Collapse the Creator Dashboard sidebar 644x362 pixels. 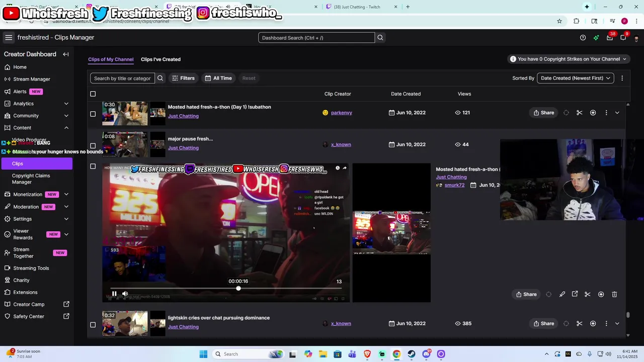click(65, 54)
